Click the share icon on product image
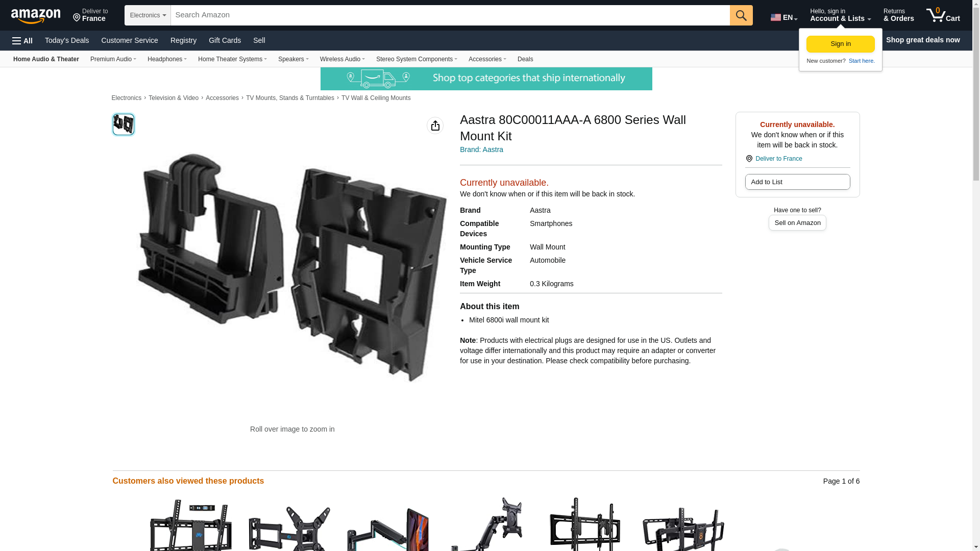 pos(435,126)
